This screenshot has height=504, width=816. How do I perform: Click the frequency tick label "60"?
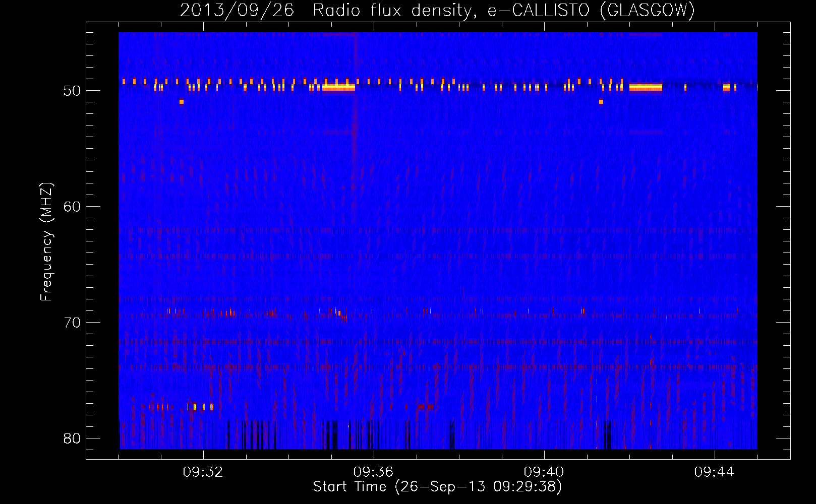pos(72,207)
